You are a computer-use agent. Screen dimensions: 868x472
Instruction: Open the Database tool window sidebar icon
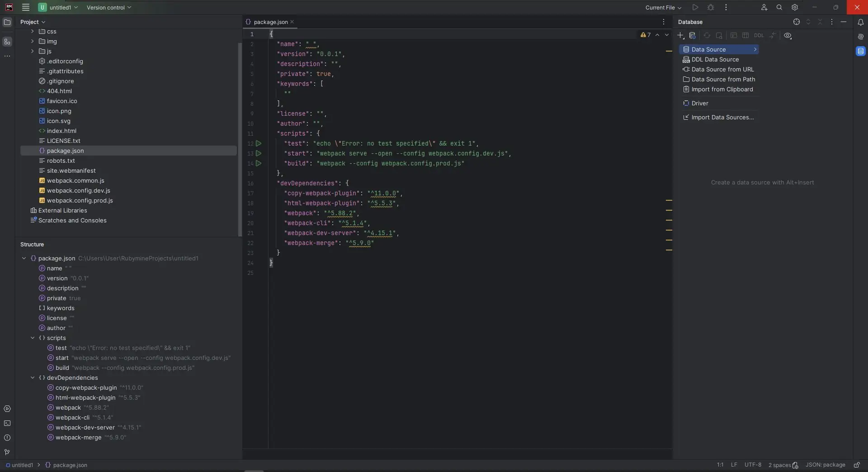tap(860, 52)
